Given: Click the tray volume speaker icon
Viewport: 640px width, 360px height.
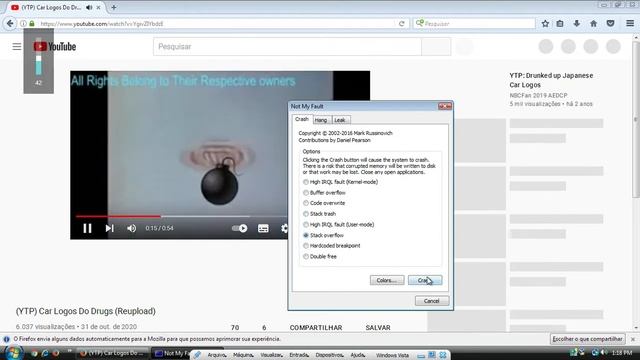Looking at the screenshot, I should pos(604,352).
